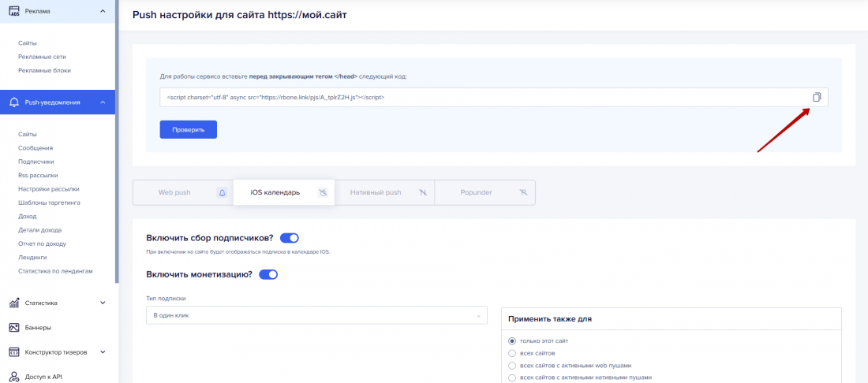The height and width of the screenshot is (383, 868).
Task: Expand the Конструктор тизеров chevron
Action: point(103,352)
